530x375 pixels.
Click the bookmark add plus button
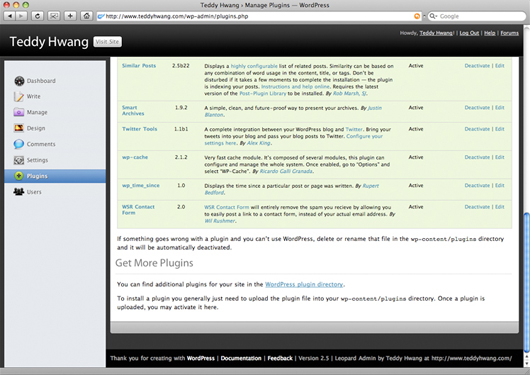(70, 16)
